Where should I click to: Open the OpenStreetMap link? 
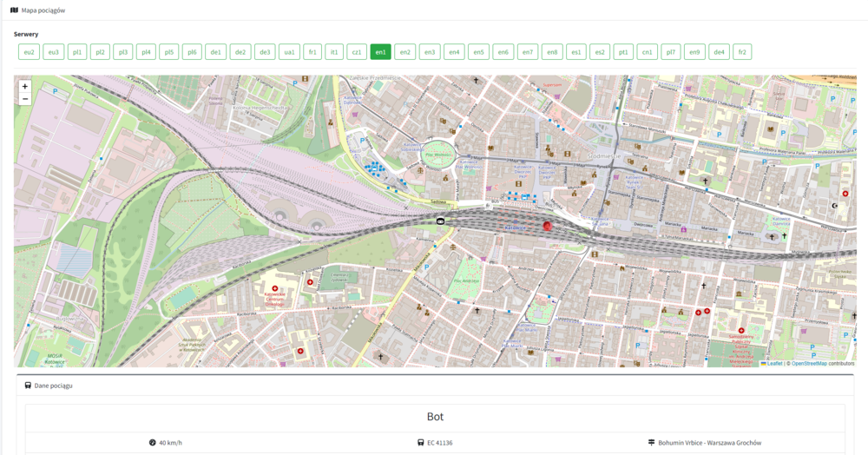[808, 363]
